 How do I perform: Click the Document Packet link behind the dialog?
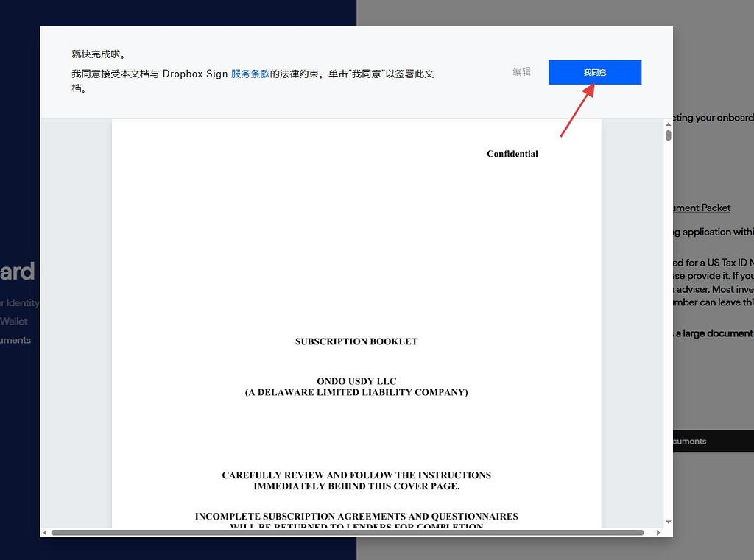tap(702, 208)
